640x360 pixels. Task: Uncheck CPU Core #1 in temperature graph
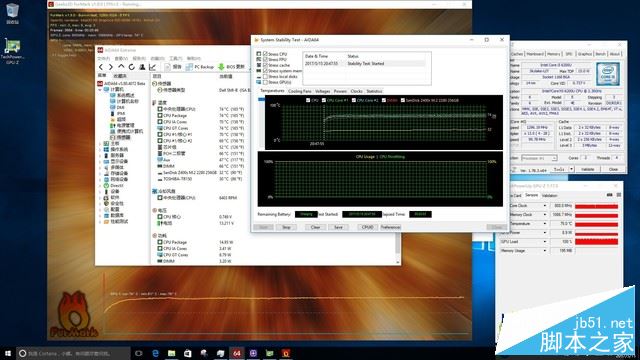[x=324, y=100]
